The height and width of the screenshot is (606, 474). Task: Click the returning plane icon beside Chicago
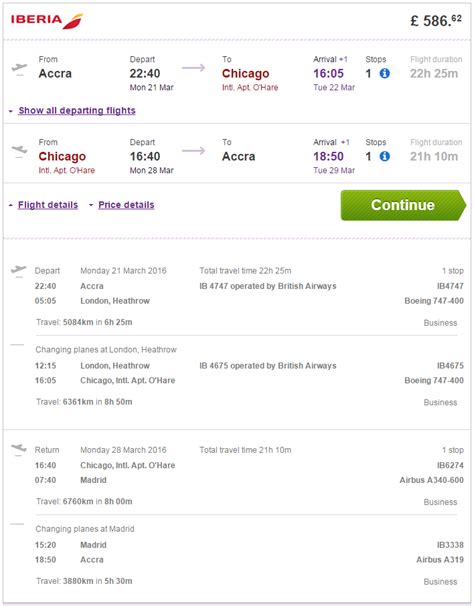pos(19,151)
